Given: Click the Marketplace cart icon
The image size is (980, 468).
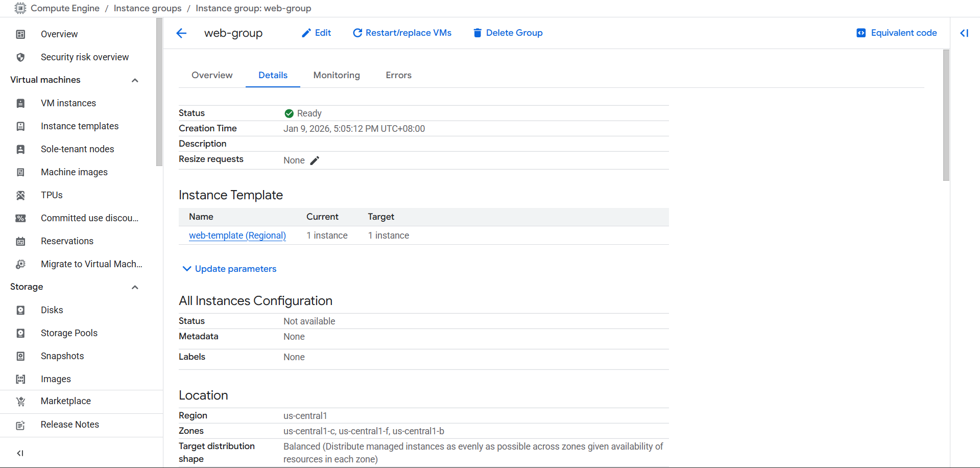Looking at the screenshot, I should (x=20, y=402).
